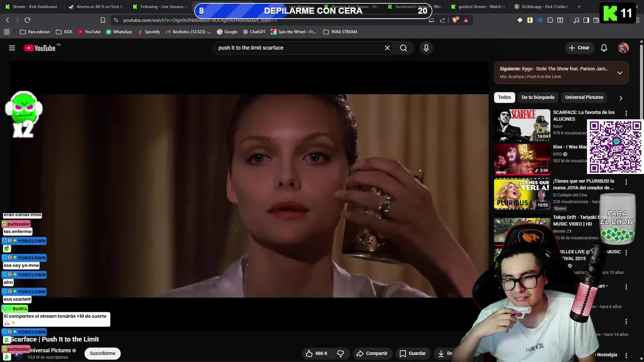644x362 pixels.
Task: Share the video via Compartir
Action: click(x=372, y=353)
